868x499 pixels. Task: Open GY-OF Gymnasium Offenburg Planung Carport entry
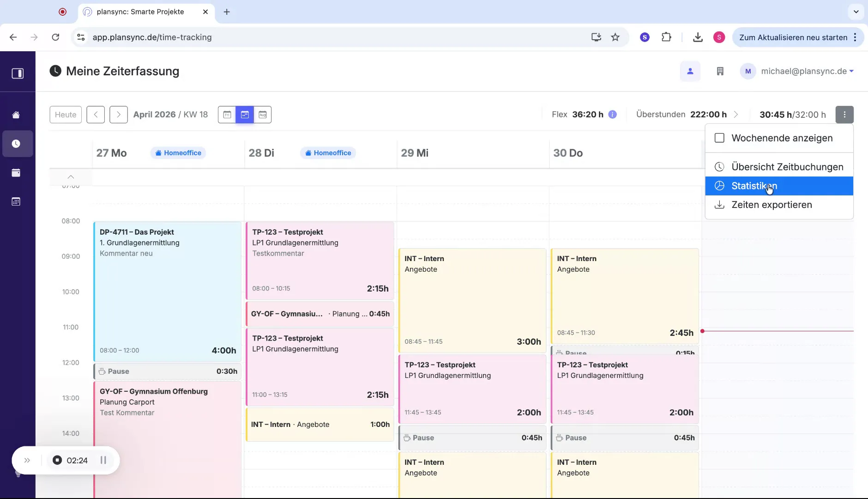168,439
